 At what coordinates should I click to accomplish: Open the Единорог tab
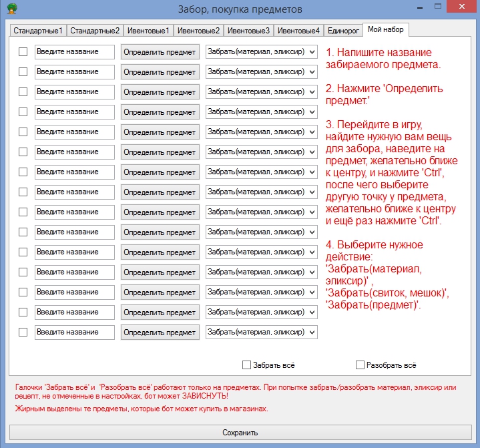tap(343, 31)
